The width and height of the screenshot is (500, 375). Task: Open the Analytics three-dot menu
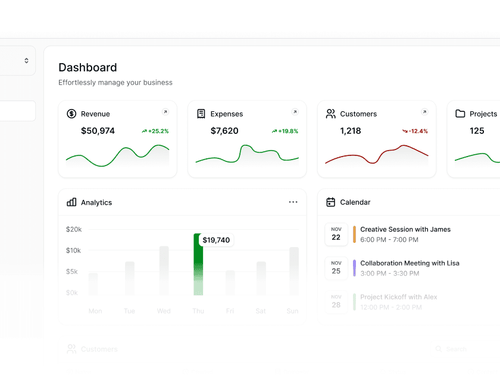point(293,202)
